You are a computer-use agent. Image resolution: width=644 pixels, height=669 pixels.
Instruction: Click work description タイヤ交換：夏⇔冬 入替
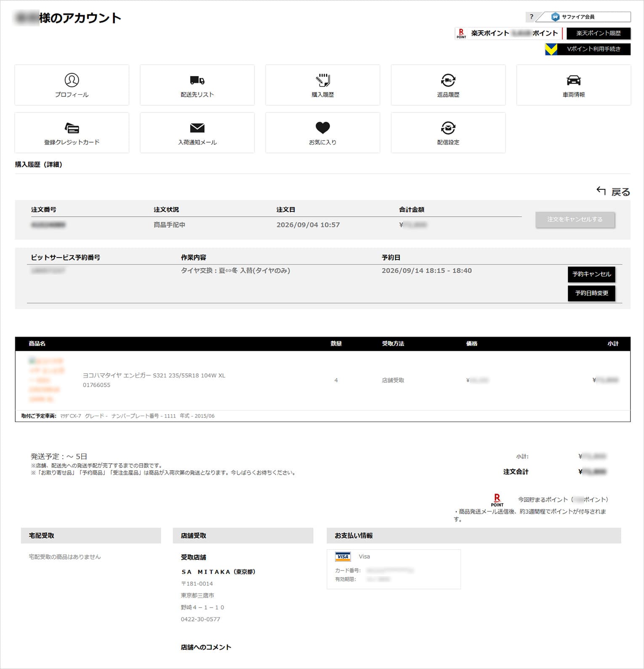click(235, 271)
